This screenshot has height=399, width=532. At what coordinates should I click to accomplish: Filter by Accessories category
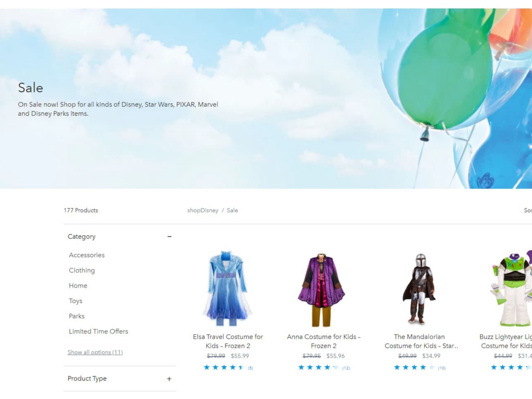click(x=87, y=255)
